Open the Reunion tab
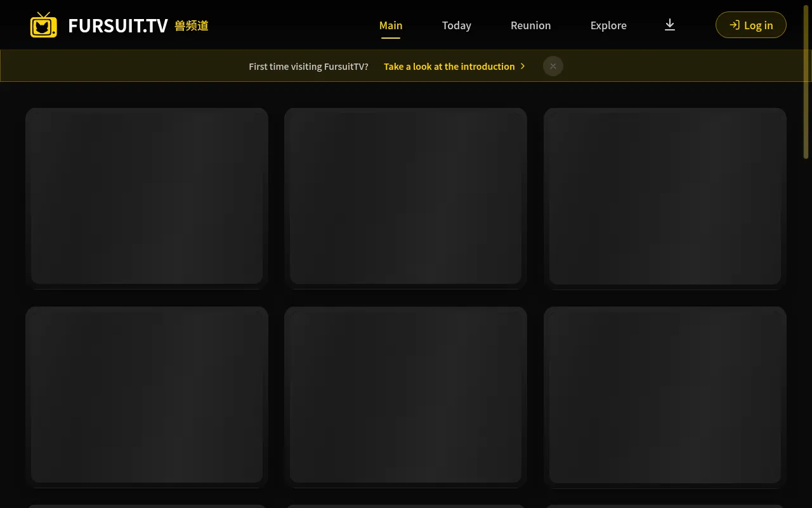Screen dimensions: 812x508 coord(531,25)
